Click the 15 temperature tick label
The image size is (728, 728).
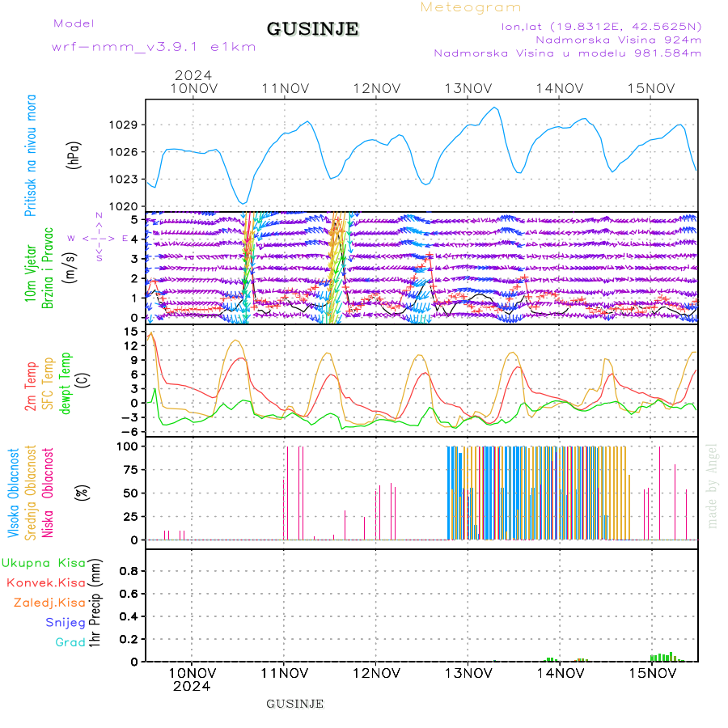pyautogui.click(x=130, y=332)
